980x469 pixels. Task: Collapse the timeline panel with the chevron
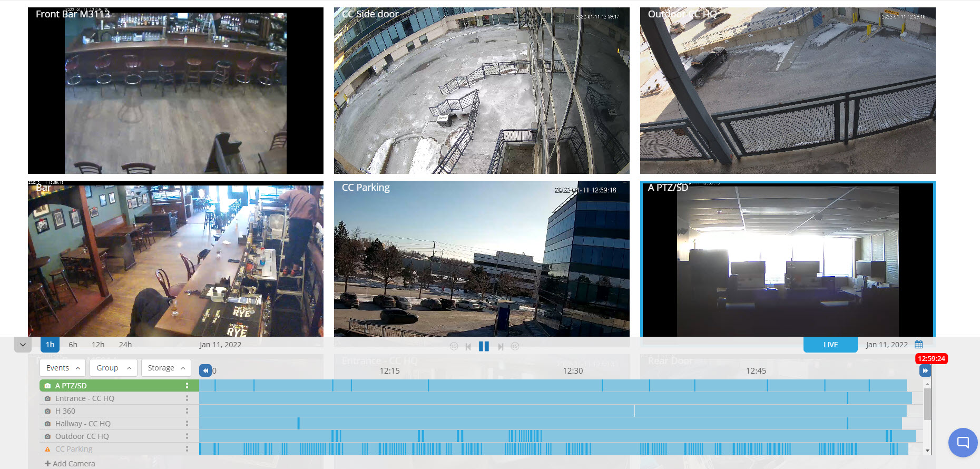click(23, 345)
